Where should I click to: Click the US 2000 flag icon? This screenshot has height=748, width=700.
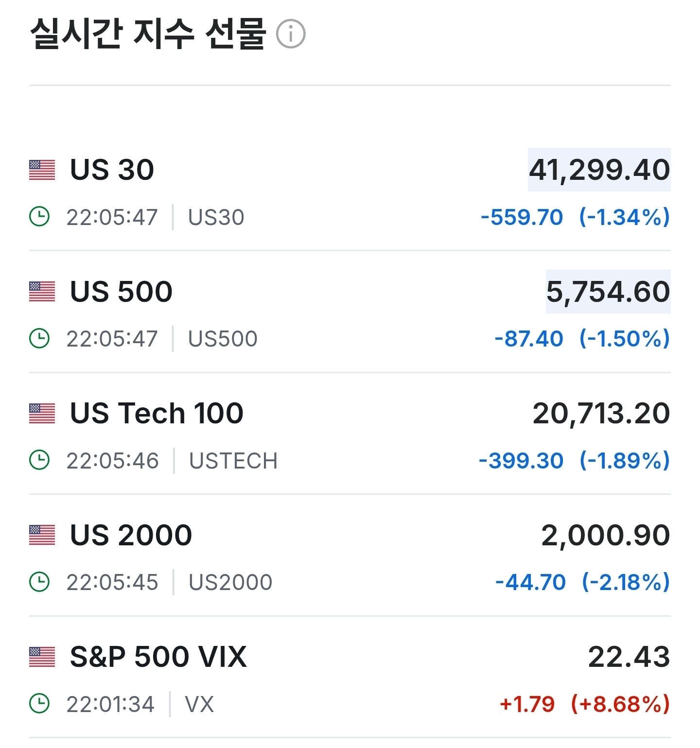42,535
